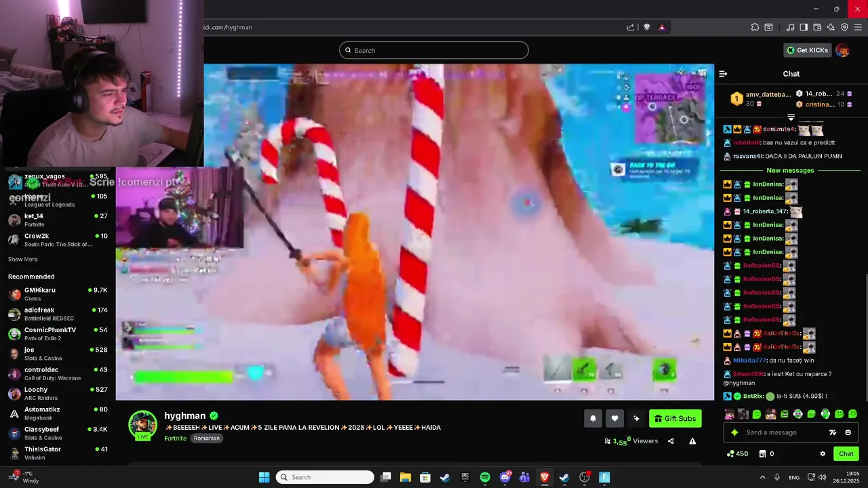
Task: Click the Brave Shields lion icon
Action: point(646,27)
